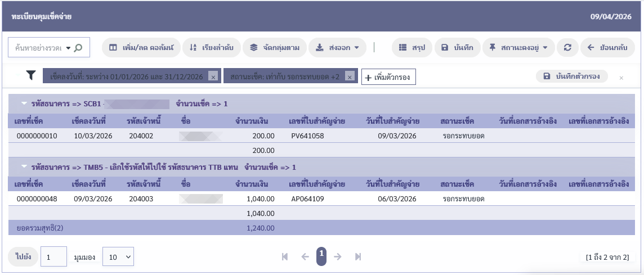Remove the cheque status filter chip

click(350, 77)
